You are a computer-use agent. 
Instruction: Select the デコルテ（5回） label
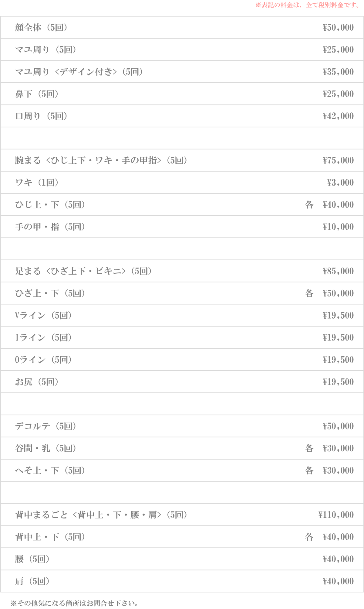45,426
